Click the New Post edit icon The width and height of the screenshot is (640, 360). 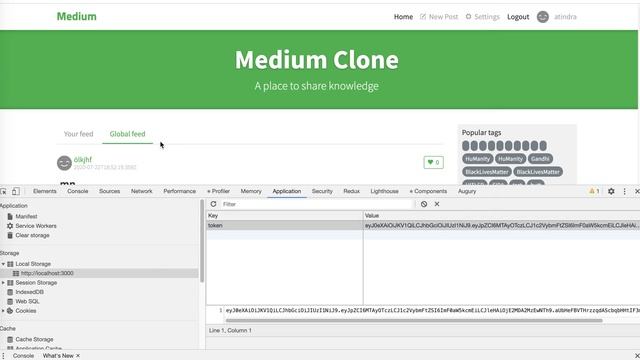coord(423,17)
